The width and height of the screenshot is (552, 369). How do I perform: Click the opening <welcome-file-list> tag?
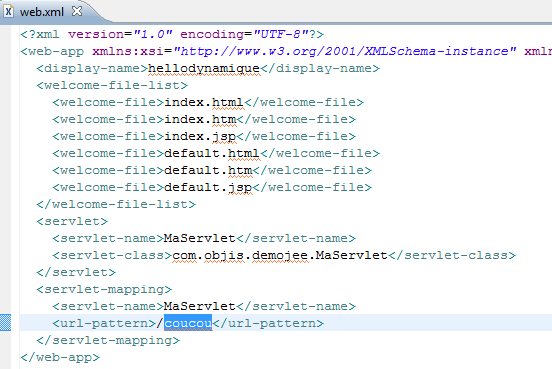pos(112,86)
